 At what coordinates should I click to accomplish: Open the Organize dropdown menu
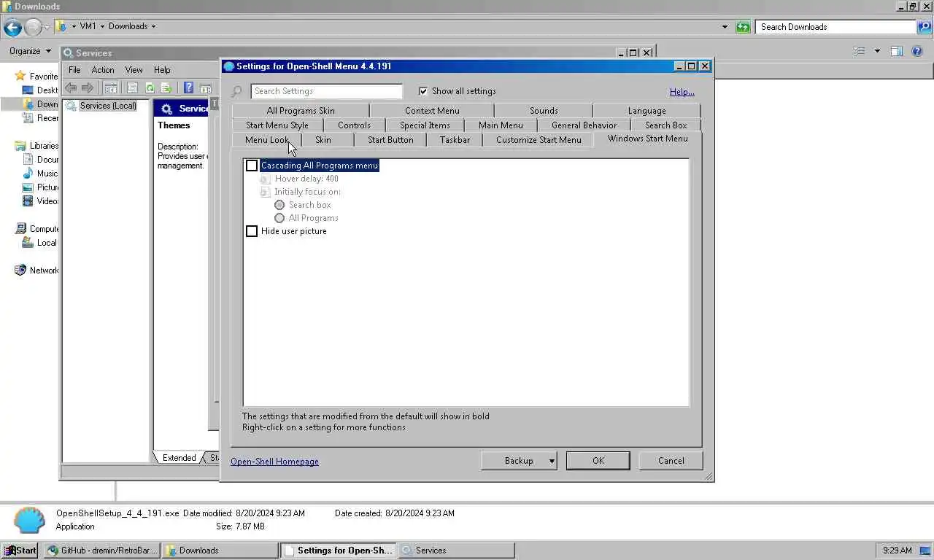[x=30, y=51]
